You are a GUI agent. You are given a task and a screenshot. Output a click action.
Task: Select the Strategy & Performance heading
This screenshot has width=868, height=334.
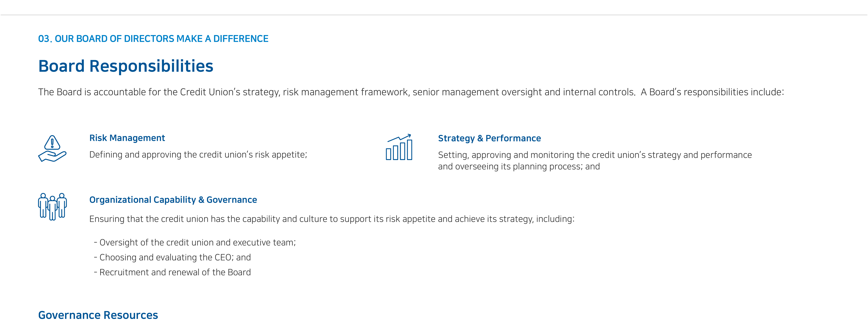[489, 138]
